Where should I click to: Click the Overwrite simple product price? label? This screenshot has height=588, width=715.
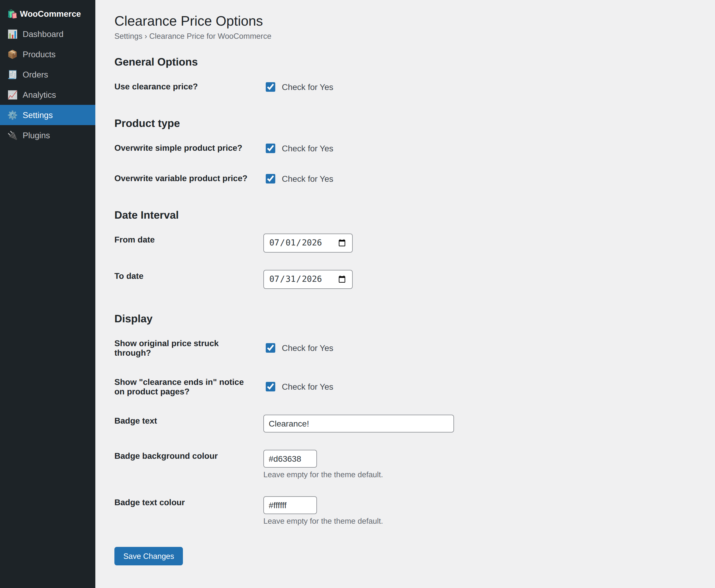tap(178, 148)
